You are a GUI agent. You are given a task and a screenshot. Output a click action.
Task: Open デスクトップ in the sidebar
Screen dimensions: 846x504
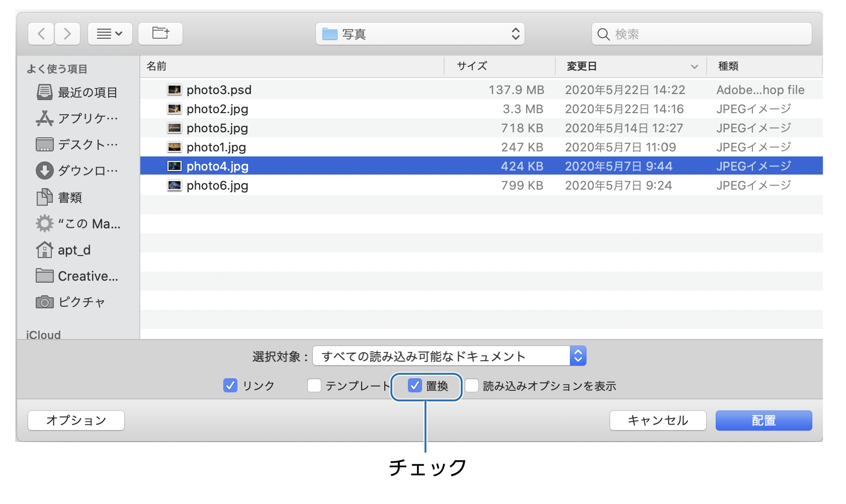[78, 145]
